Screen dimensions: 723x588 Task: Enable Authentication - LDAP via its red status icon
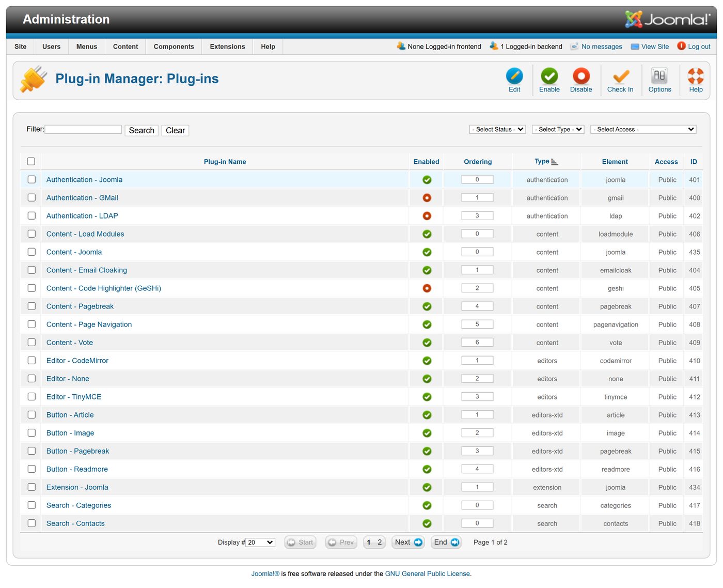click(427, 216)
